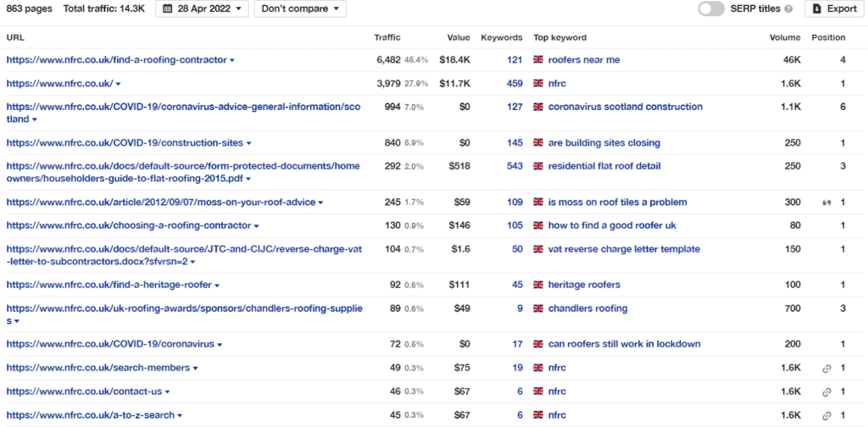Viewport: 868px width, 427px height.
Task: Click the featured snippet quote icon for moss row
Action: click(827, 203)
